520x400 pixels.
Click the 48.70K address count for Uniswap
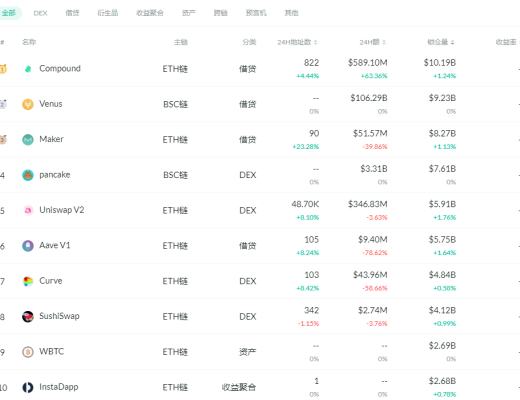pyautogui.click(x=305, y=204)
